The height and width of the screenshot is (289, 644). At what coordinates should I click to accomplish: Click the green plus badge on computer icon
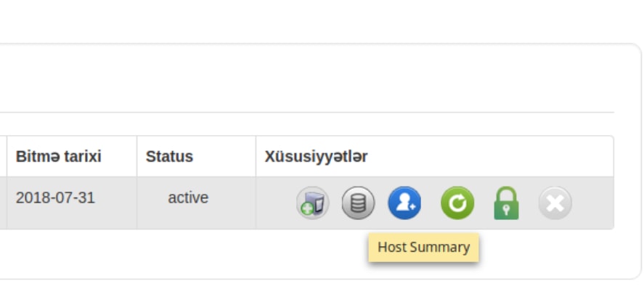307,209
